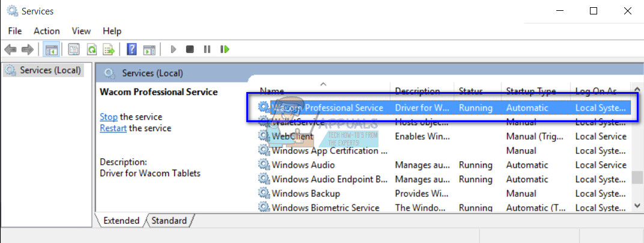Maximize the Services window
The width and height of the screenshot is (644, 243).
tap(594, 11)
